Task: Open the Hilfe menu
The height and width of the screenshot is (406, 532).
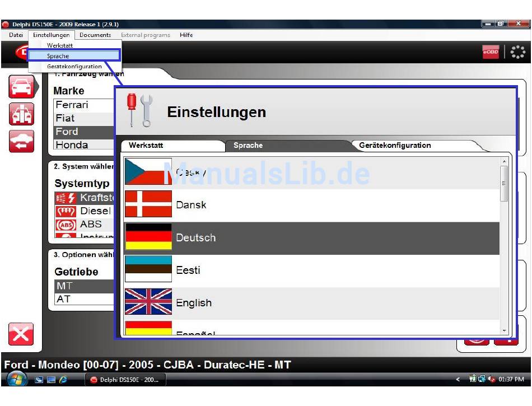Action: [x=186, y=35]
